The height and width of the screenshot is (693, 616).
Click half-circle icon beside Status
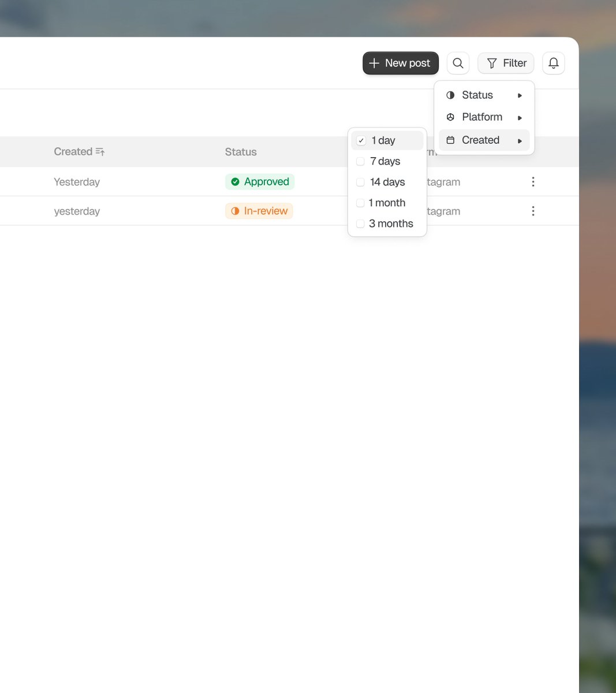click(x=450, y=95)
